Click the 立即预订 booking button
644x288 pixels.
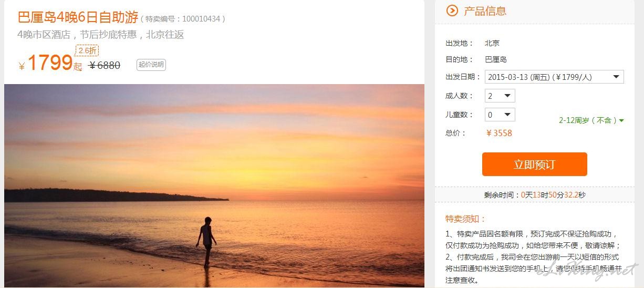pyautogui.click(x=535, y=164)
